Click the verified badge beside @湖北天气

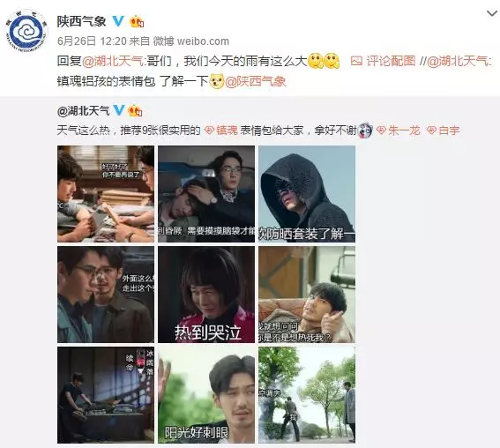pyautogui.click(x=119, y=110)
